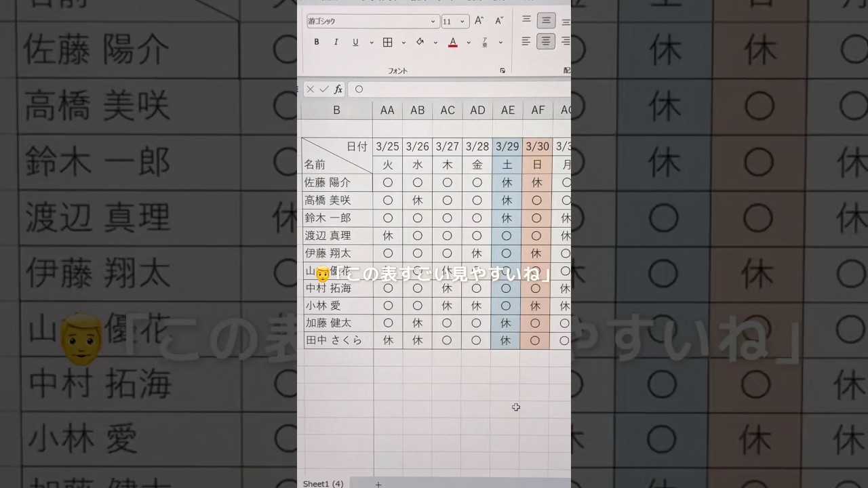Toggle italic formatting

click(x=336, y=42)
